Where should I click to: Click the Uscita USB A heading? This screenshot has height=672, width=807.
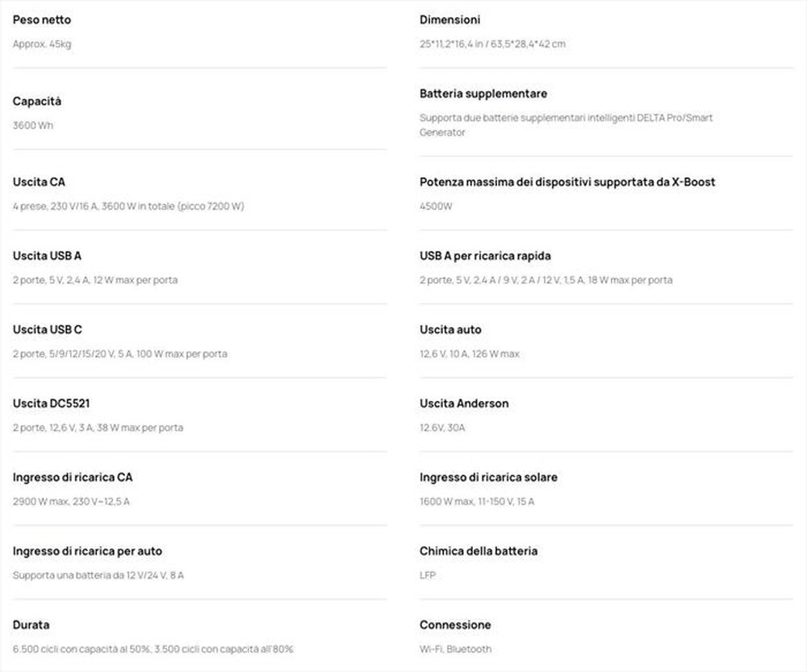(47, 256)
